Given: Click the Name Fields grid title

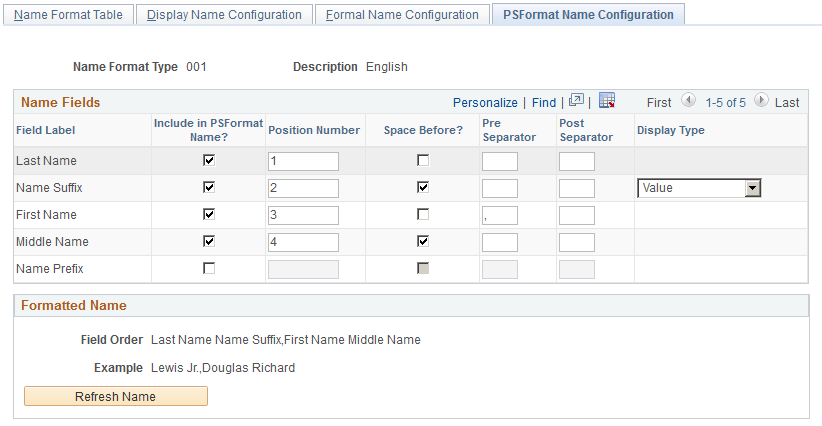Looking at the screenshot, I should [60, 102].
